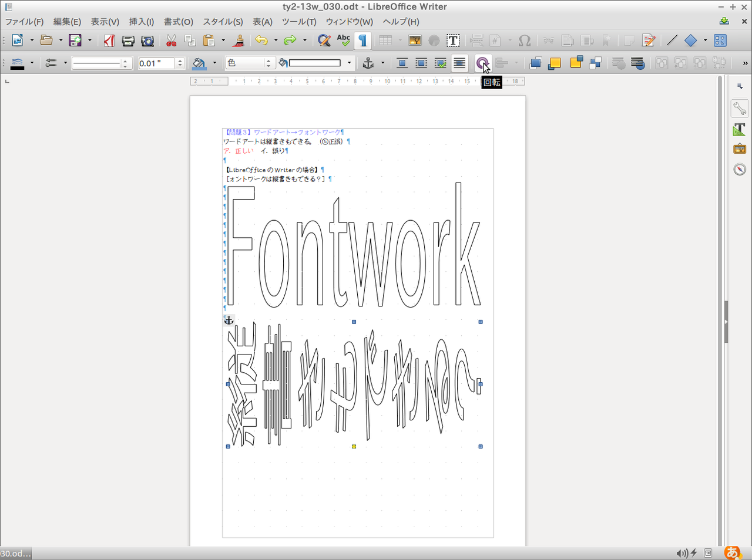Expand the Save options dropdown arrow
752x560 pixels.
point(89,41)
